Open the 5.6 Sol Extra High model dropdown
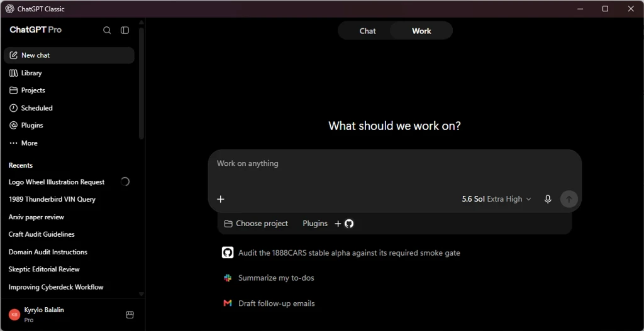The height and width of the screenshot is (331, 644). (497, 199)
